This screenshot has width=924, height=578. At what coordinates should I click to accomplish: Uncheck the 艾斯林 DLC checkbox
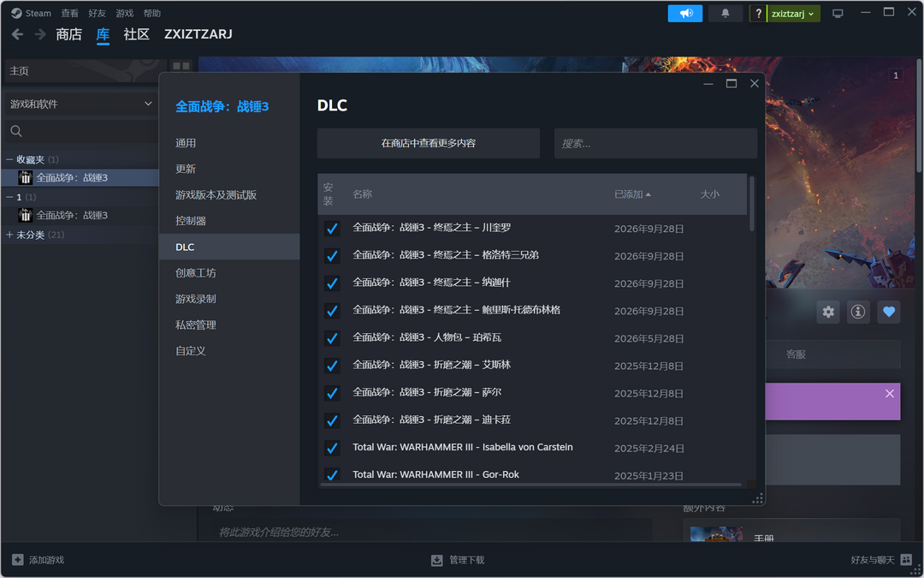[x=332, y=366]
